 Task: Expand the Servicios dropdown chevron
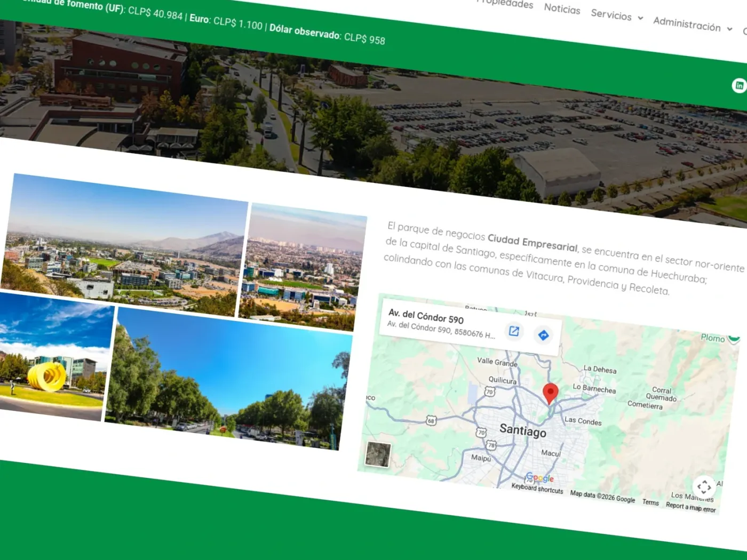640,18
